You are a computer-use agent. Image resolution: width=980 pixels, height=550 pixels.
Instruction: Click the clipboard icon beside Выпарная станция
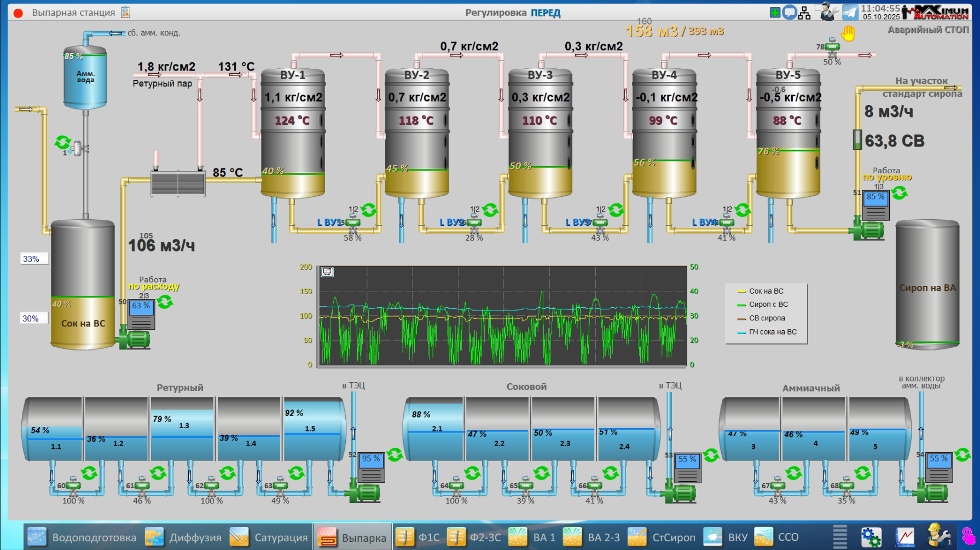click(x=126, y=12)
